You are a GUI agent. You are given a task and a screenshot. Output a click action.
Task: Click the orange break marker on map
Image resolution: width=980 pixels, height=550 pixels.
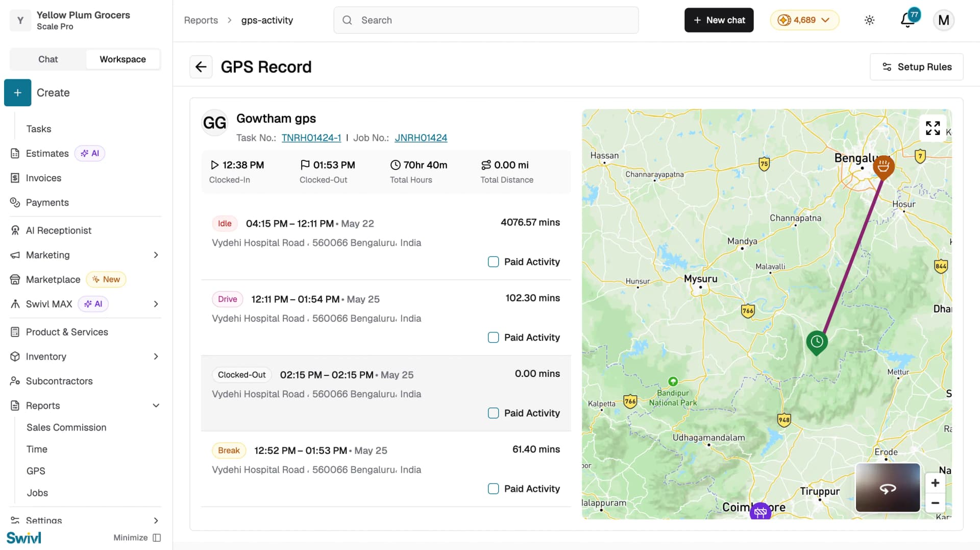pos(883,167)
